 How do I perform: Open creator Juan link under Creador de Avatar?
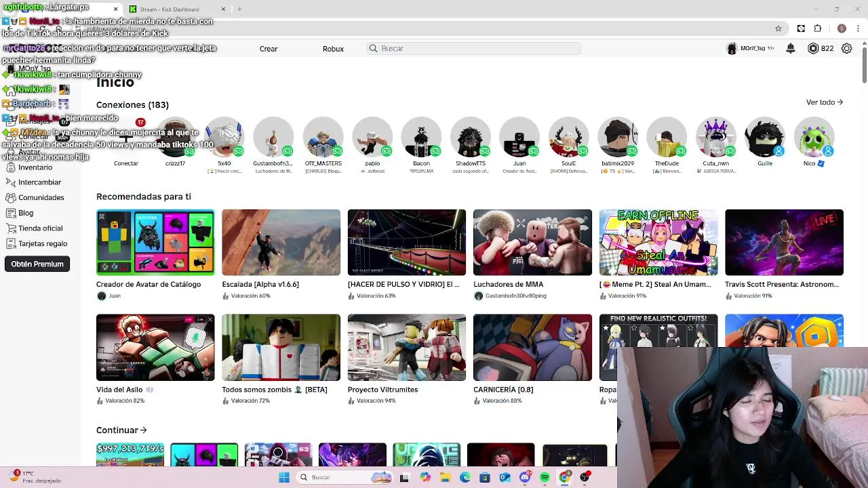114,296
